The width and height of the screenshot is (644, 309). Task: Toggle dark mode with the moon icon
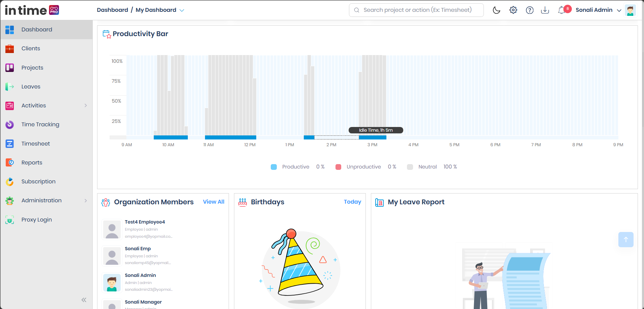coord(496,10)
